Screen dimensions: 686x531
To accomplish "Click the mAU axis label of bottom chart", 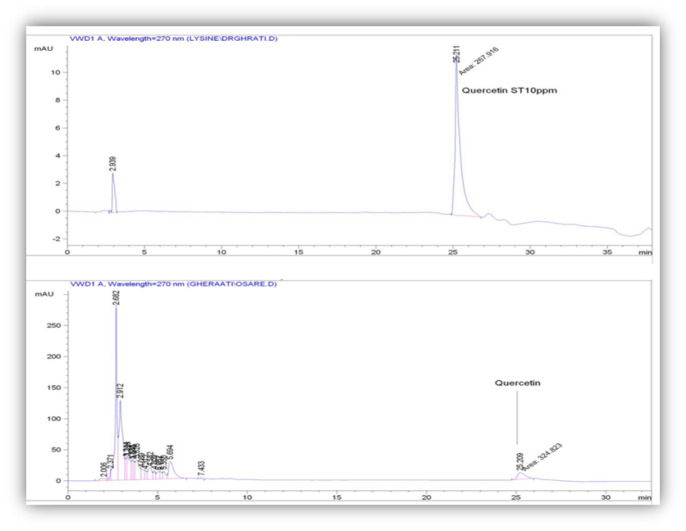I will click(45, 293).
